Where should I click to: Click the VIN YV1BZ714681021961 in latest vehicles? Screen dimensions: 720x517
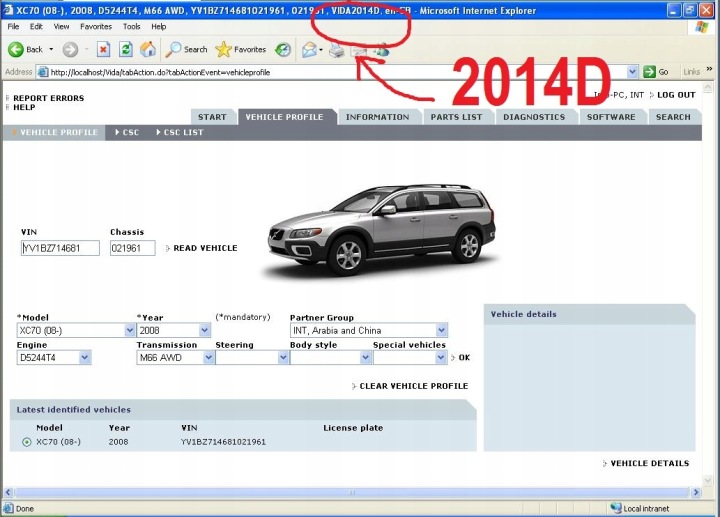[x=223, y=442]
